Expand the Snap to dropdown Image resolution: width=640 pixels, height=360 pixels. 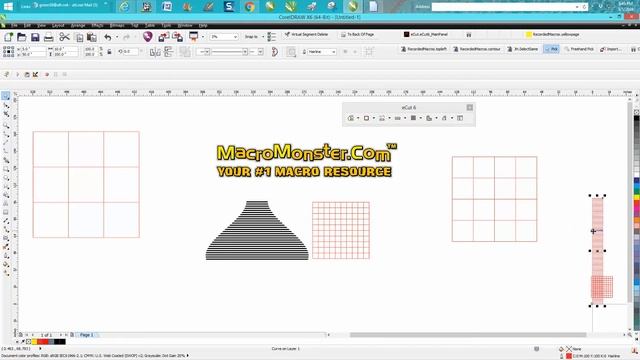263,37
